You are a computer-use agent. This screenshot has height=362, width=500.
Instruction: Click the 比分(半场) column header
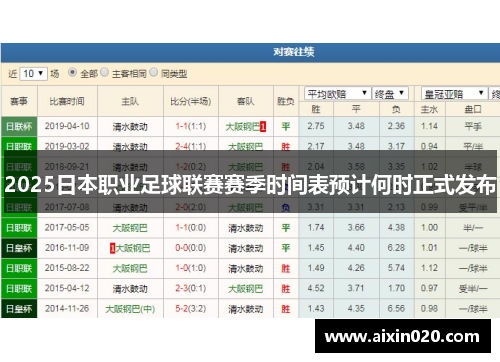coord(191,101)
